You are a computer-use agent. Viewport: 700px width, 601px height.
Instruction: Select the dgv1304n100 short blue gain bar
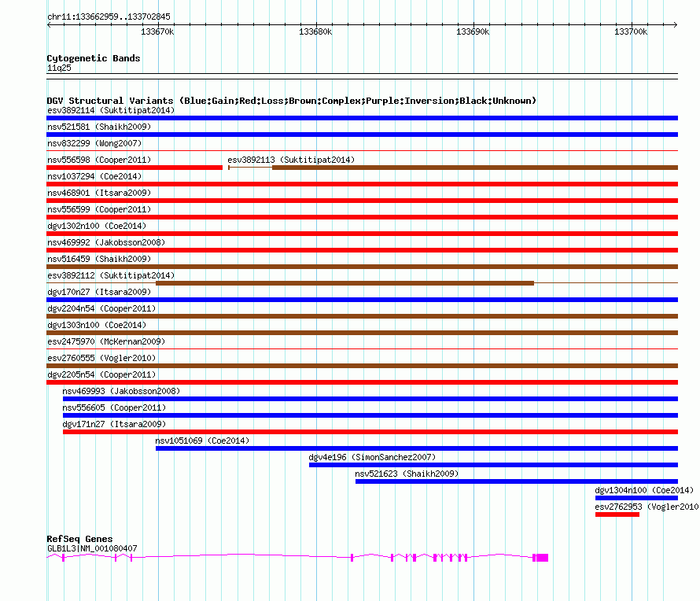point(636,498)
